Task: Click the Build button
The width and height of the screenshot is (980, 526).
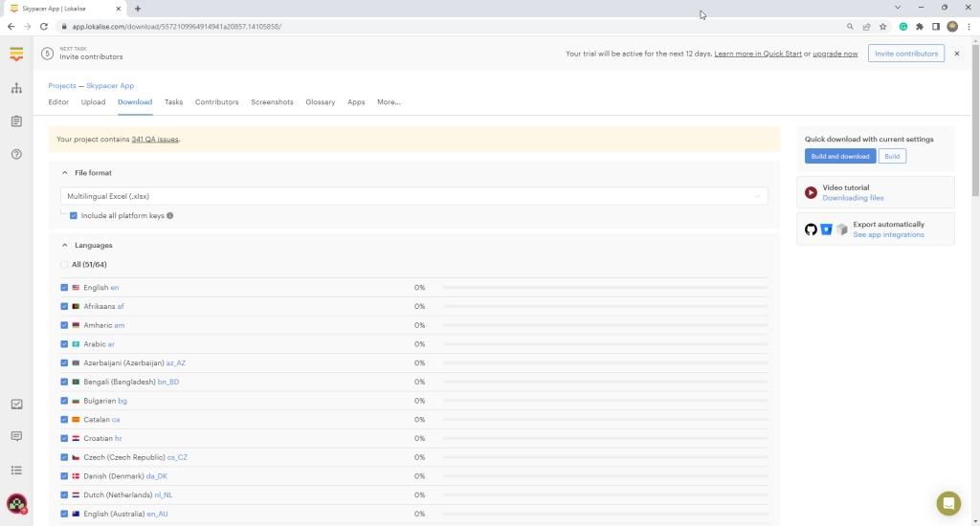Action: tap(892, 156)
